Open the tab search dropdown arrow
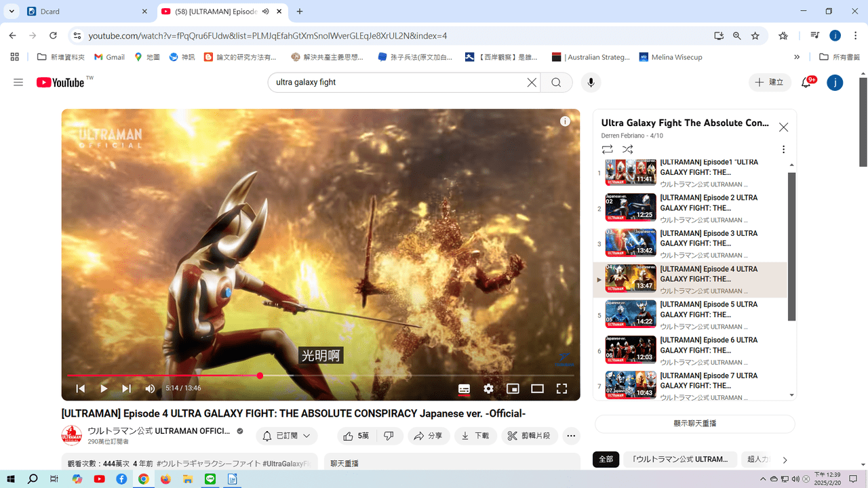Screen dimensions: 868x488 coord(12,12)
